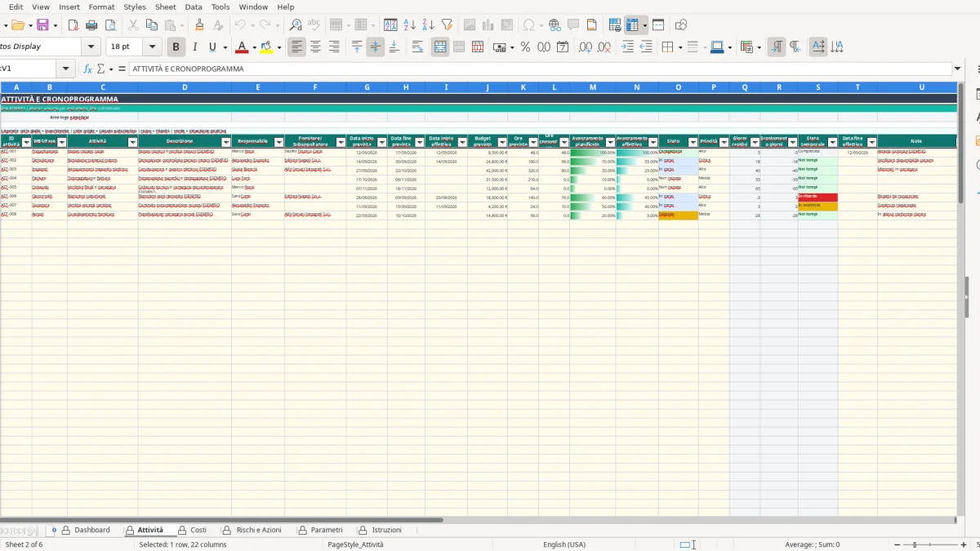The image size is (980, 551).
Task: Open the font name dropdown
Action: pyautogui.click(x=91, y=47)
